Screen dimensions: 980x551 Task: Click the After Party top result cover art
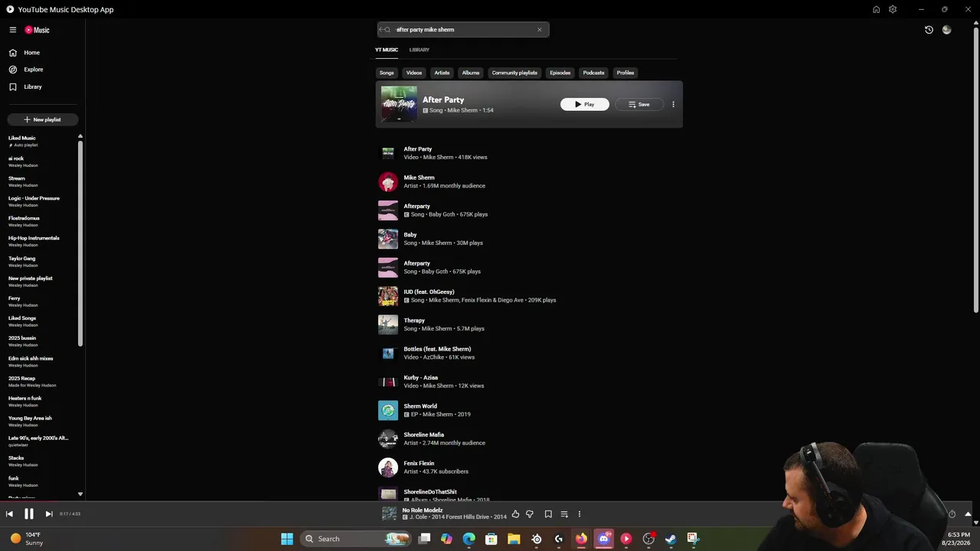(x=399, y=104)
